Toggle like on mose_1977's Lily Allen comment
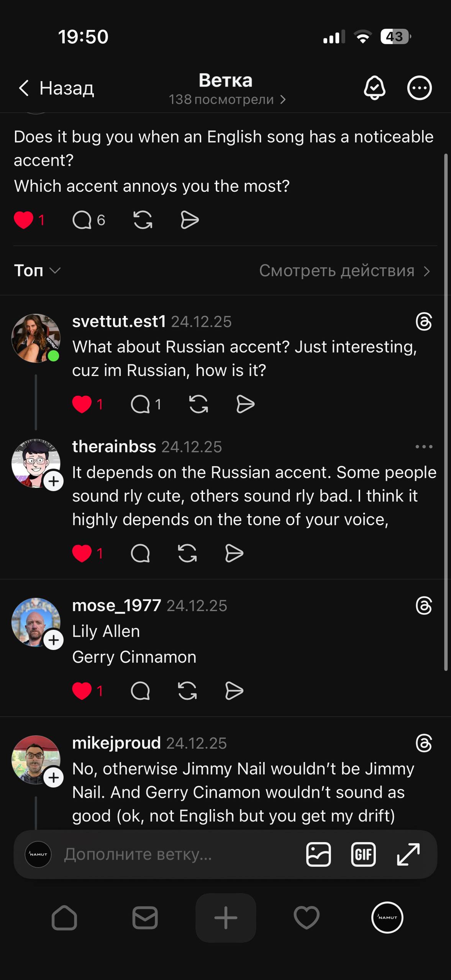The width and height of the screenshot is (451, 980). pos(82,691)
